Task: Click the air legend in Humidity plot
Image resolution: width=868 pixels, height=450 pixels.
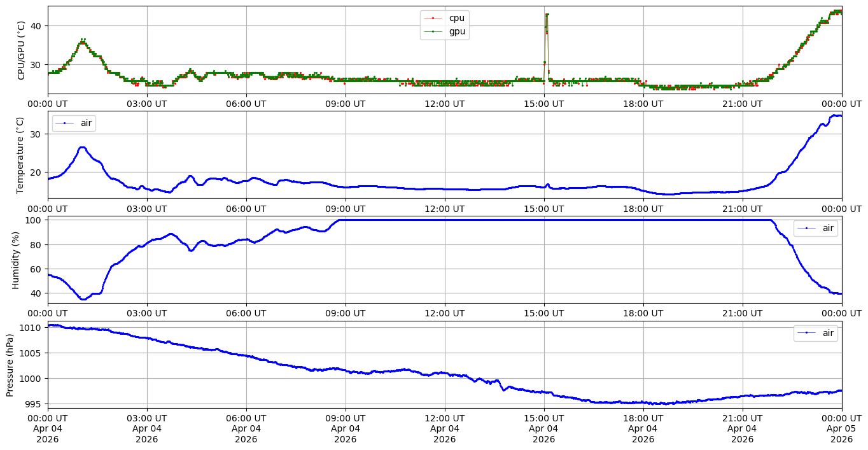Action: coord(816,228)
